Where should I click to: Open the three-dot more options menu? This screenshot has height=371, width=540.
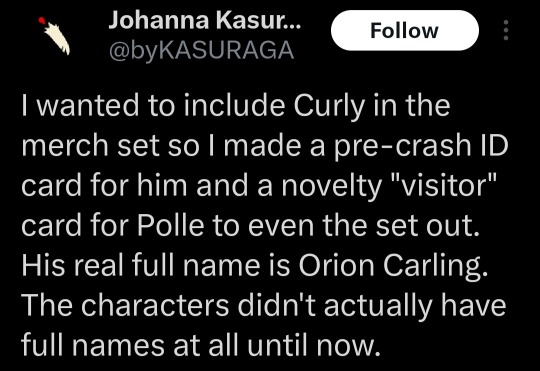pos(506,30)
